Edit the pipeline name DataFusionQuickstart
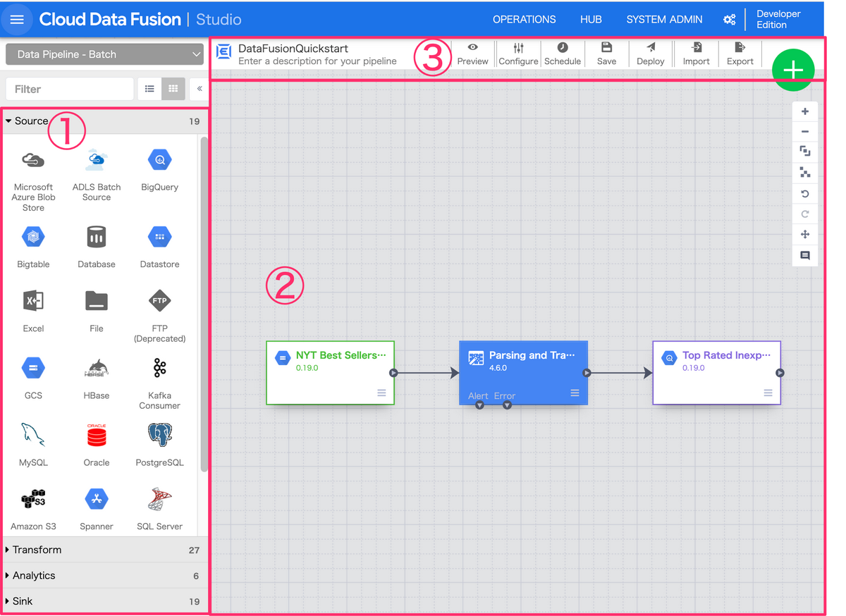This screenshot has height=616, width=846. [293, 49]
